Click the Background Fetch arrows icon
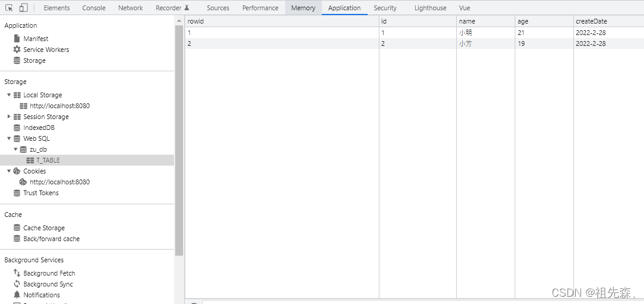The height and width of the screenshot is (304, 644). (17, 273)
